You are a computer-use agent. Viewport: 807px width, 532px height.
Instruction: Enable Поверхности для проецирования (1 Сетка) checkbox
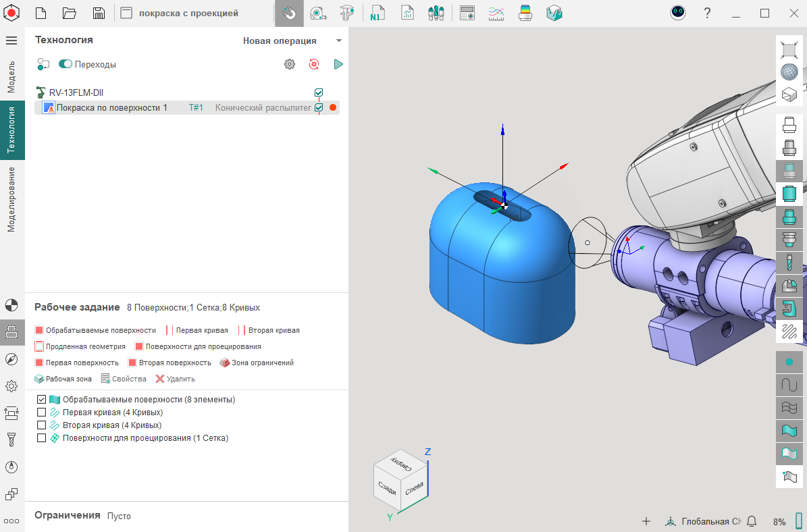click(x=42, y=438)
